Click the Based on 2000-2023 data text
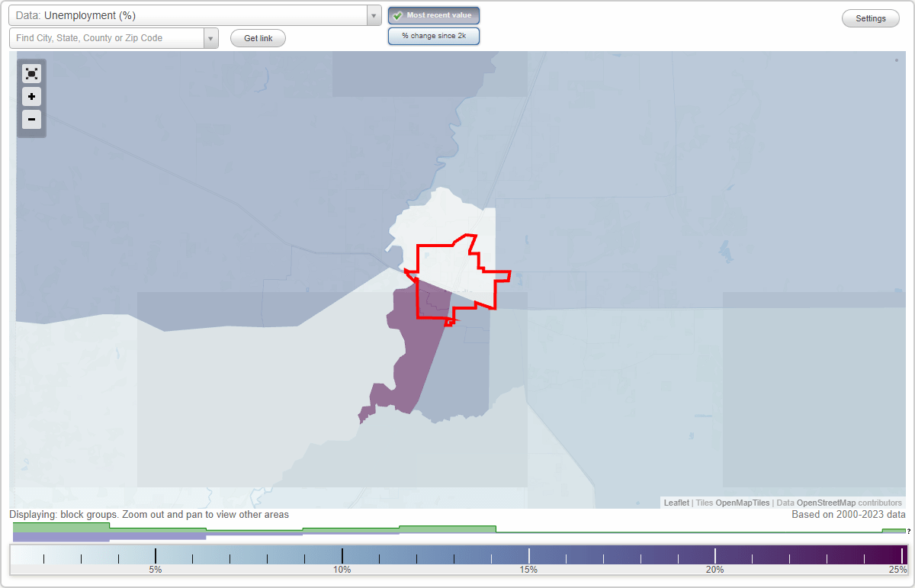 click(x=849, y=515)
